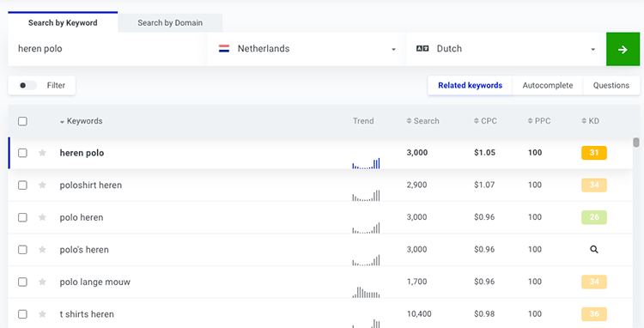644x328 pixels.
Task: Select the Questions tab
Action: pyautogui.click(x=611, y=85)
